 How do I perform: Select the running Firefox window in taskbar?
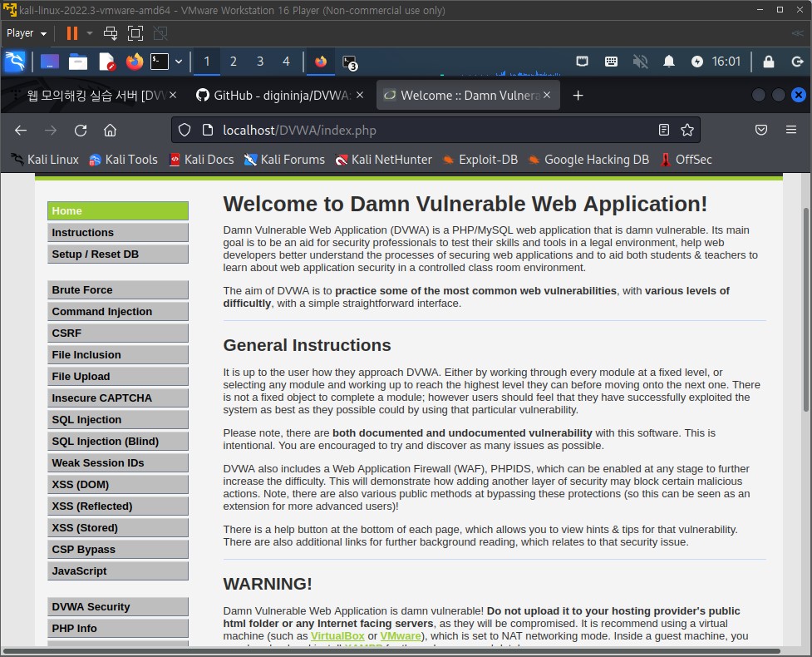(x=321, y=62)
